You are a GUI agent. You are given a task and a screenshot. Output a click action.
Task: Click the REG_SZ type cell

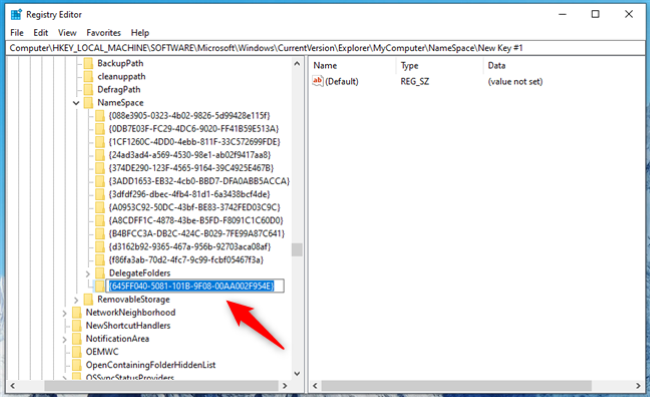415,82
